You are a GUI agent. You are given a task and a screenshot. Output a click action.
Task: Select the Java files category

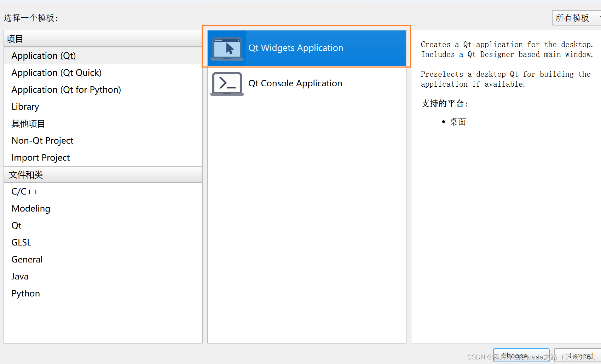pyautogui.click(x=103, y=276)
